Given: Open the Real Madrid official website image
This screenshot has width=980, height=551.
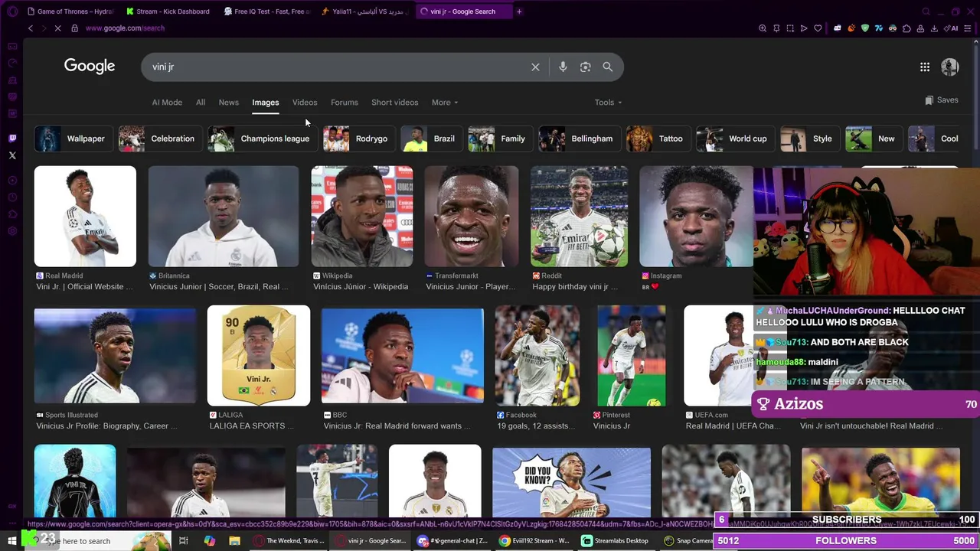Looking at the screenshot, I should tap(85, 217).
